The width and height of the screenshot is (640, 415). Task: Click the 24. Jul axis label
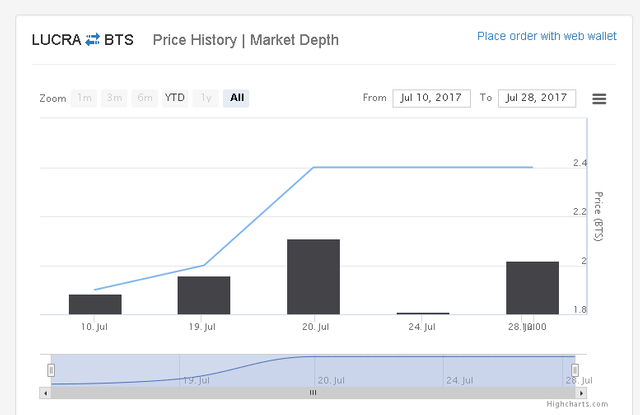[422, 327]
